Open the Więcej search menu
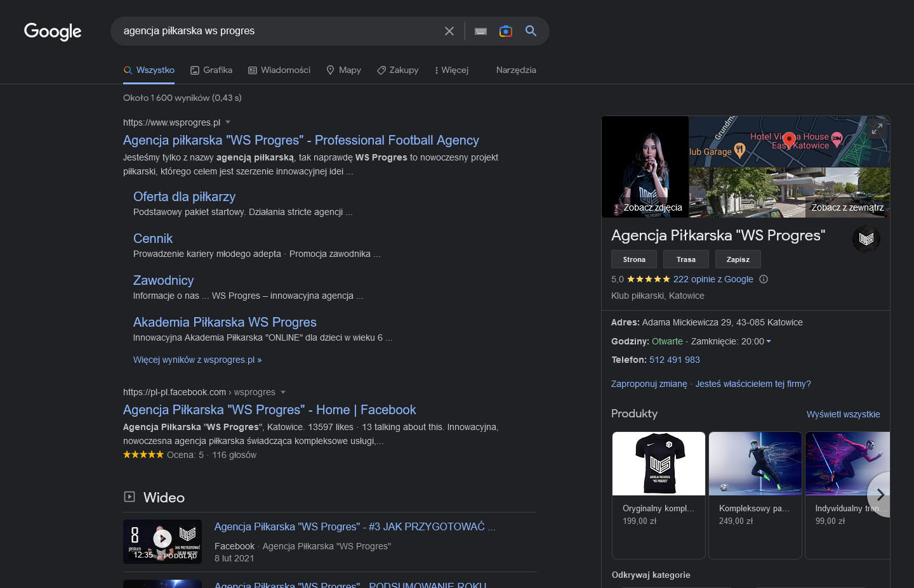 click(x=451, y=70)
